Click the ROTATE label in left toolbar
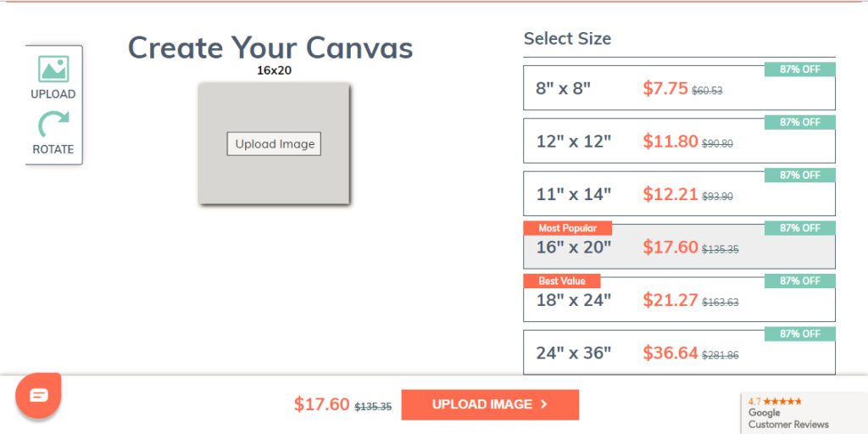The width and height of the screenshot is (868, 434). 53,149
